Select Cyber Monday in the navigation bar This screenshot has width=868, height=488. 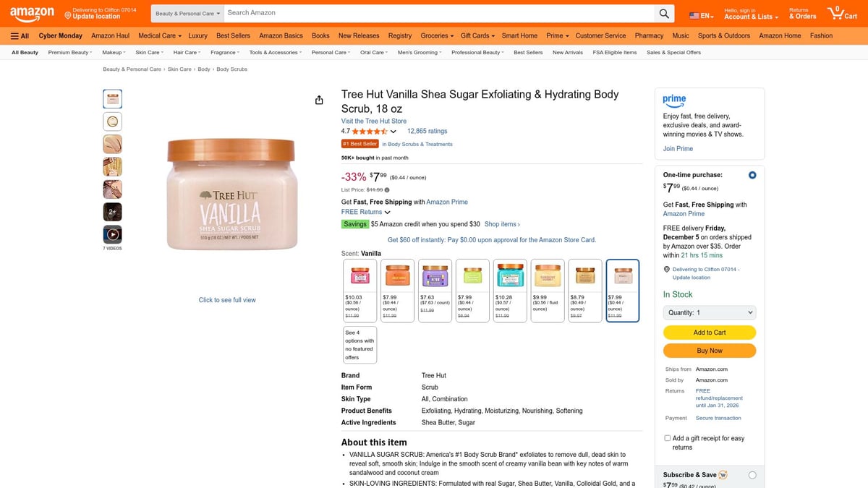[x=60, y=35]
